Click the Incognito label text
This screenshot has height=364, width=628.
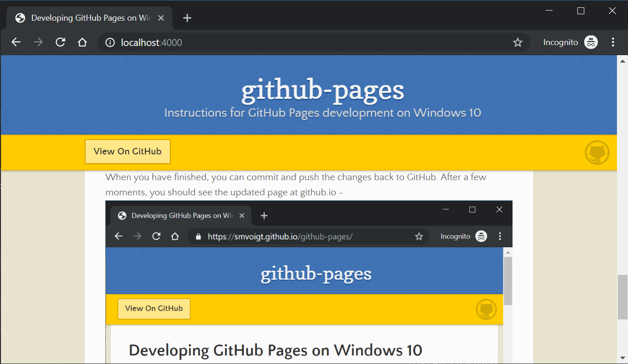point(560,42)
